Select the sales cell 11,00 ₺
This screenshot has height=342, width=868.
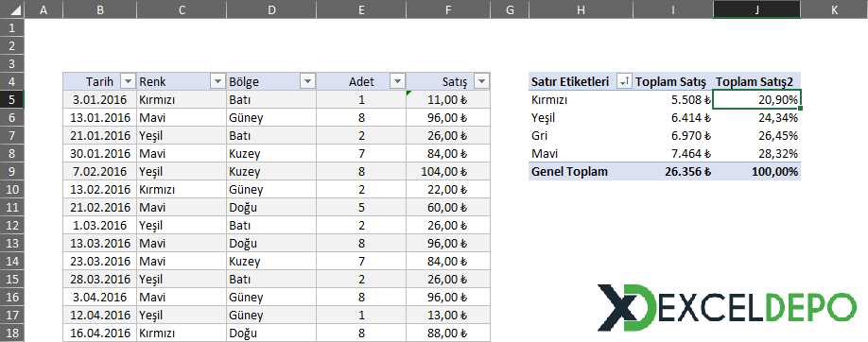[448, 99]
